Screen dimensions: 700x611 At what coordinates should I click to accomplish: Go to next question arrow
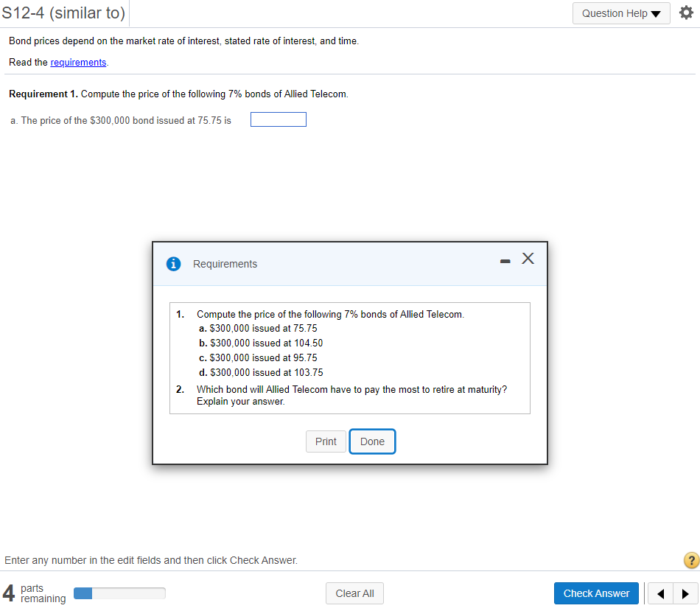pyautogui.click(x=686, y=593)
